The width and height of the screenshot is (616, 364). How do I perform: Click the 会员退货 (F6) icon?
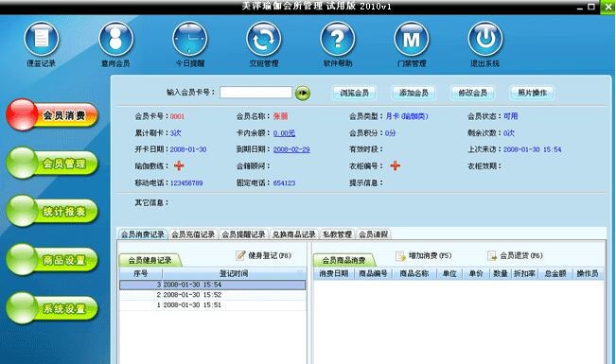click(x=492, y=256)
